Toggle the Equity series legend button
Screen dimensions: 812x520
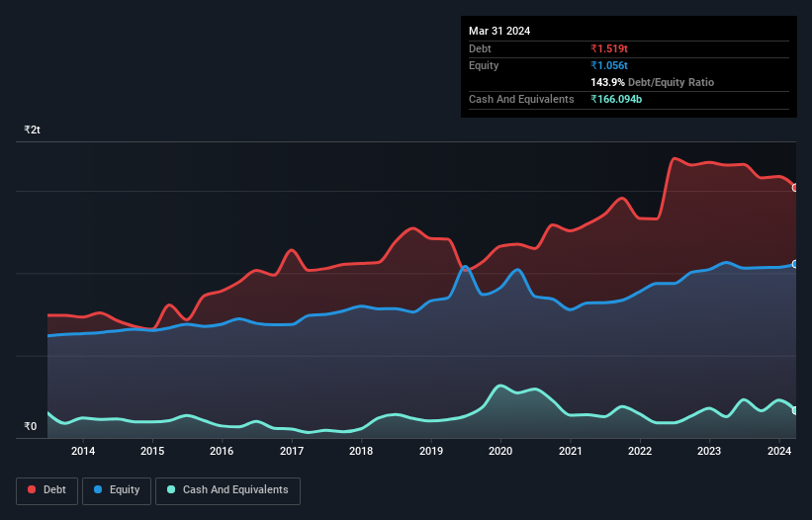pos(117,490)
